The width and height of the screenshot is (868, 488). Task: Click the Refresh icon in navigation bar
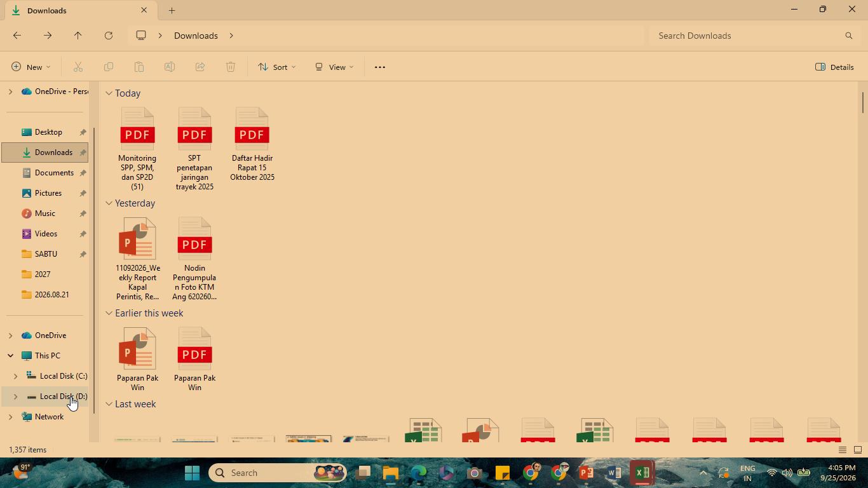[109, 36]
